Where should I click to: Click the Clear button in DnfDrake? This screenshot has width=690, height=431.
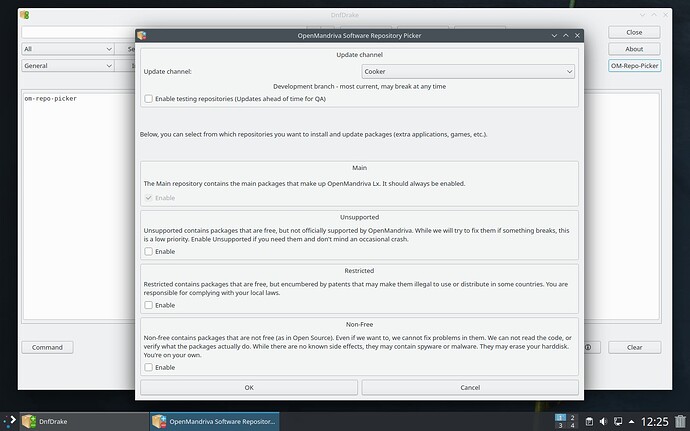[634, 347]
